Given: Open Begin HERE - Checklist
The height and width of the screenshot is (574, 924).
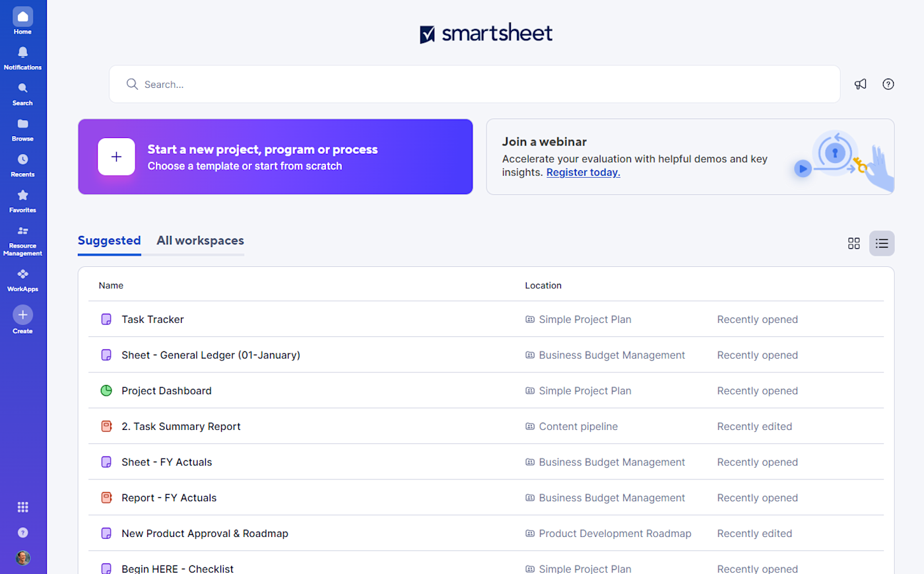Looking at the screenshot, I should (x=178, y=568).
